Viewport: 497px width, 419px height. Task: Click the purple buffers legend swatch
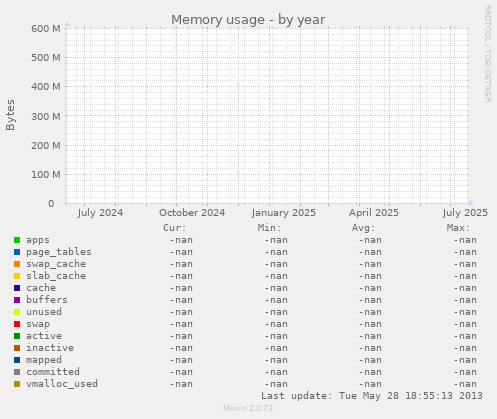(x=17, y=300)
